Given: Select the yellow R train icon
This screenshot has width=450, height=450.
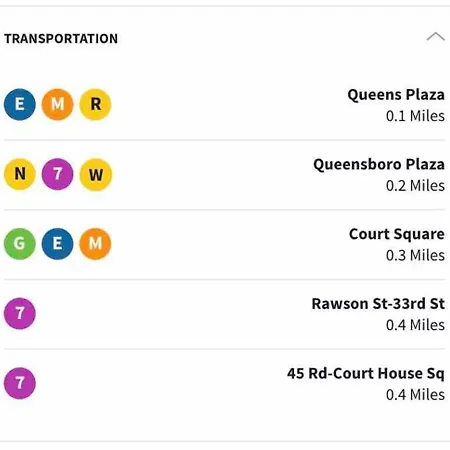Looking at the screenshot, I should (95, 104).
